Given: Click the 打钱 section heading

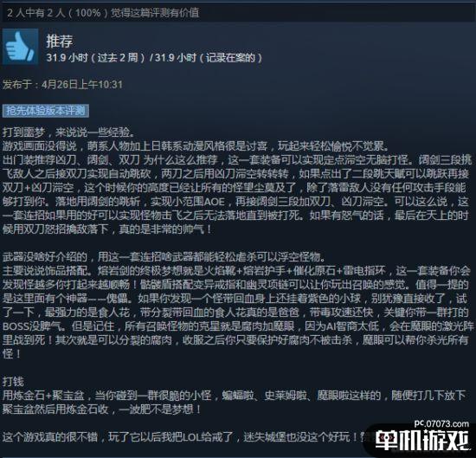Looking at the screenshot, I should click(x=13, y=382).
